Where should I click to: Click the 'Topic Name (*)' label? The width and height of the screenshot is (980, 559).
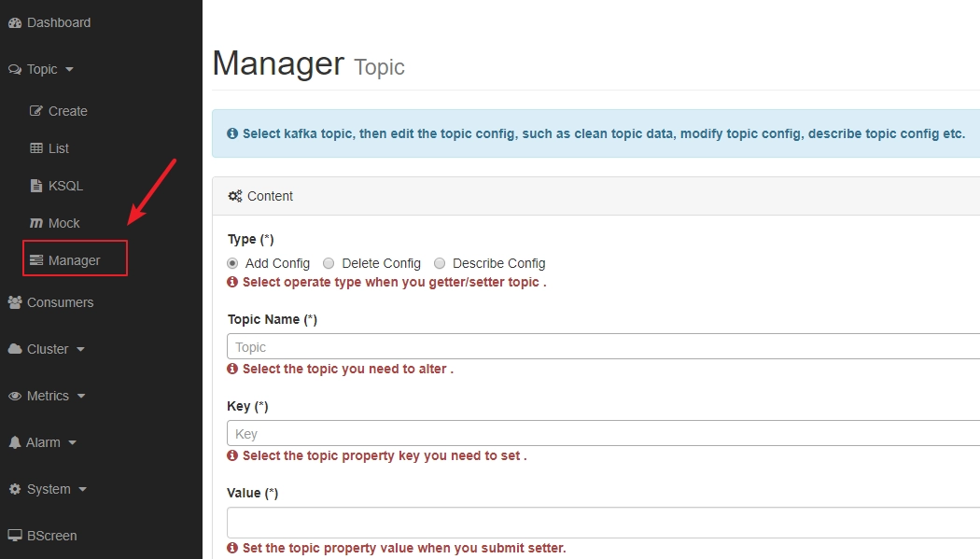(273, 319)
